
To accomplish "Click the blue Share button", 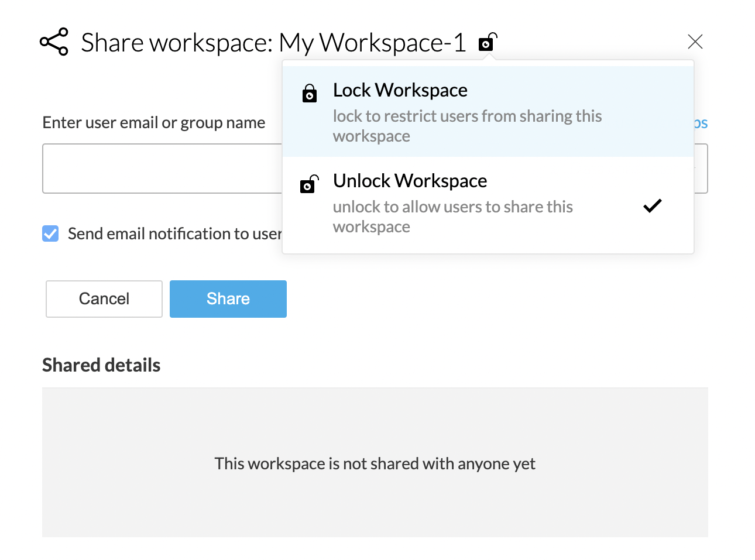I will [x=228, y=299].
